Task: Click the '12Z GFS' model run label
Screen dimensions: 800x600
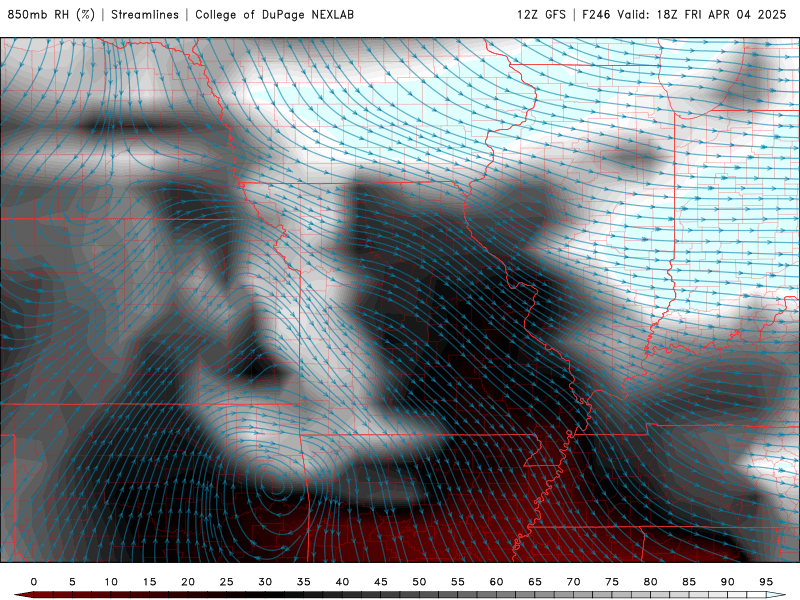Action: coord(541,14)
